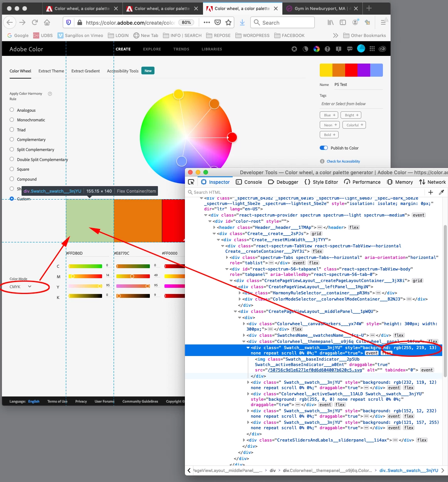Viewport: 448px width, 482px height.
Task: Open Firefox downloads arrow
Action: coord(242,22)
